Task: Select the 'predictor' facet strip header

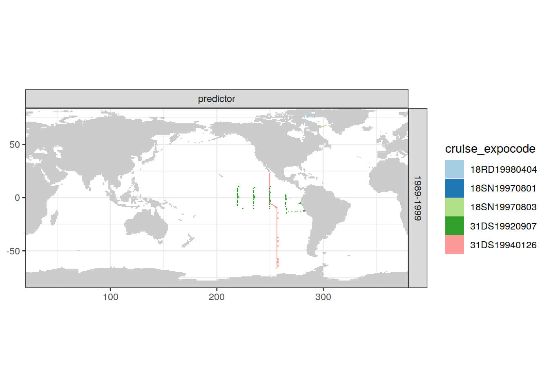Action: [216, 99]
